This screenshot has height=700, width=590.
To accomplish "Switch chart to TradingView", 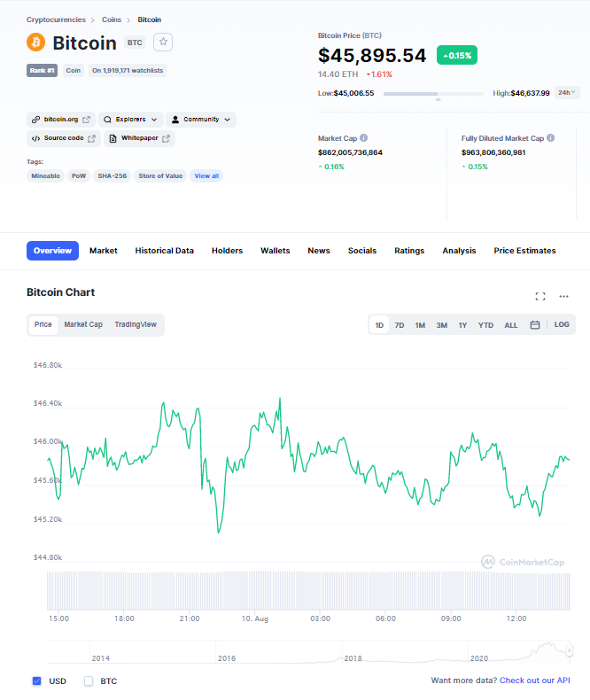I will [136, 324].
